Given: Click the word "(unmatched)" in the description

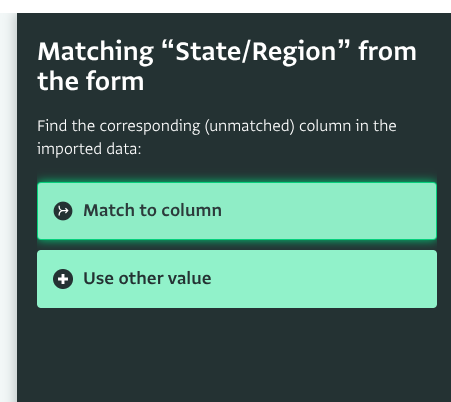Looking at the screenshot, I should (x=249, y=126).
